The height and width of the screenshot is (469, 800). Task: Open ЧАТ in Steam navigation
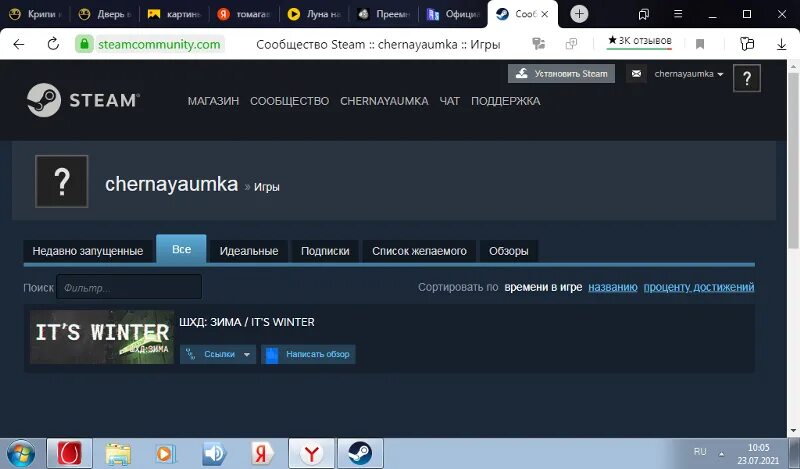point(449,101)
